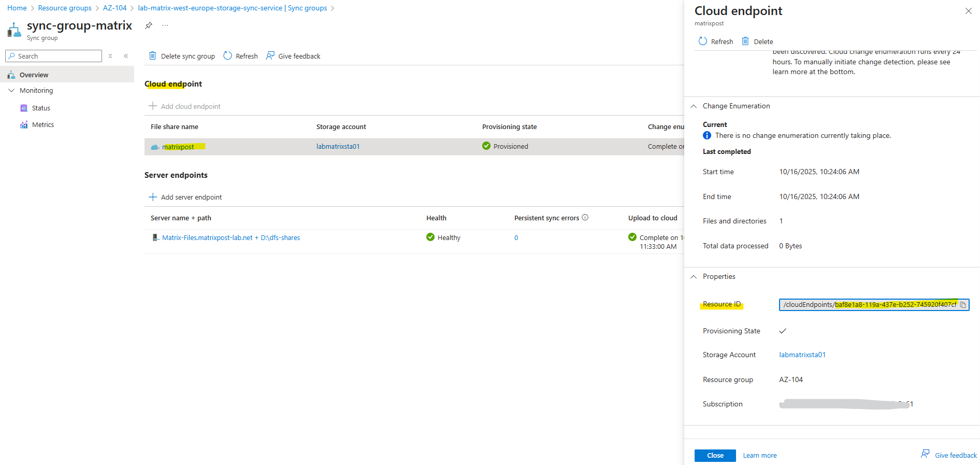Click the Matrix-Files server icon
Viewport: 980px width, 465px height.
(155, 237)
